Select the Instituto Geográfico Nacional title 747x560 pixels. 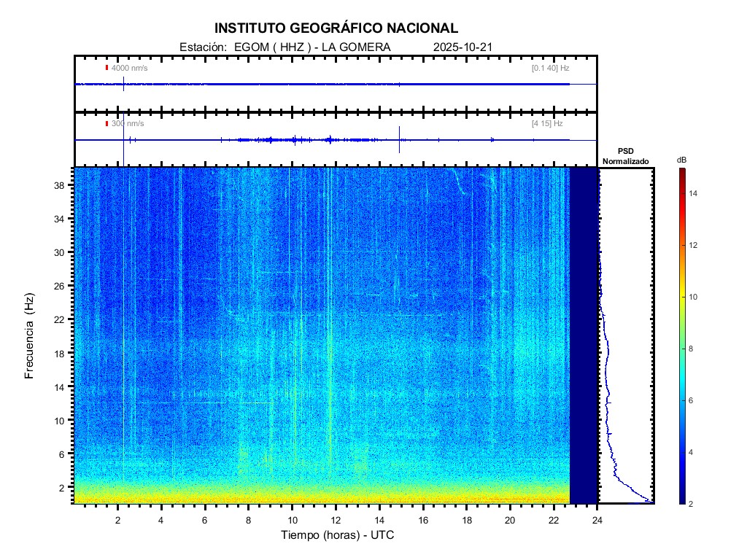pos(336,28)
